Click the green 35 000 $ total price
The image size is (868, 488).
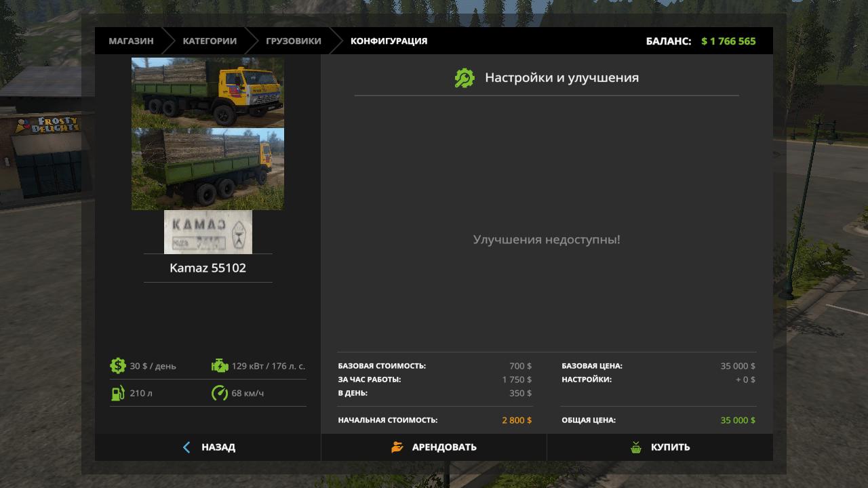click(x=737, y=420)
